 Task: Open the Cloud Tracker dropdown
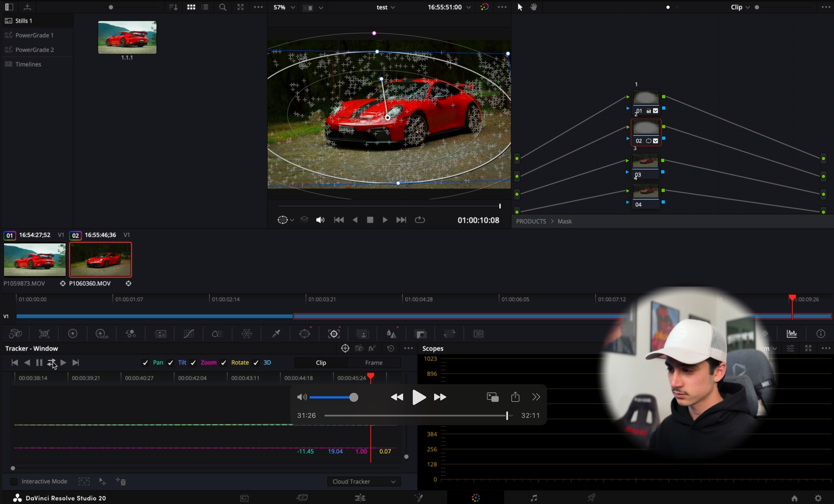click(x=364, y=481)
